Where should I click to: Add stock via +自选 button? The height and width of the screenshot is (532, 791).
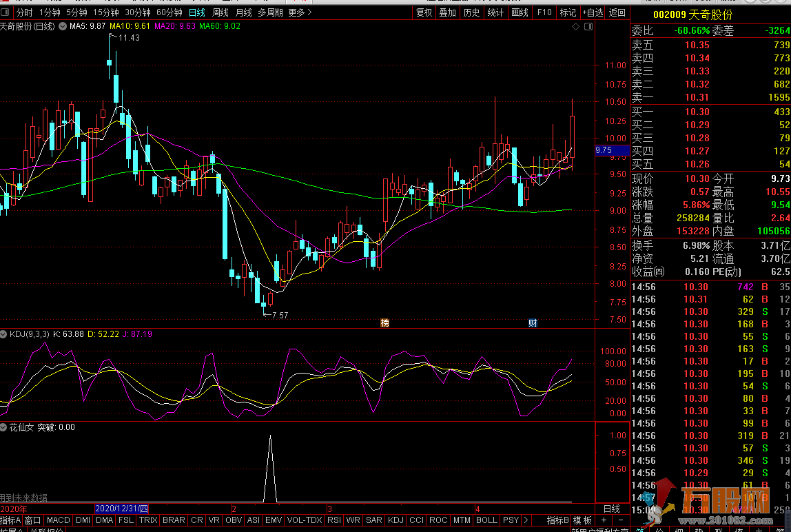click(x=593, y=12)
